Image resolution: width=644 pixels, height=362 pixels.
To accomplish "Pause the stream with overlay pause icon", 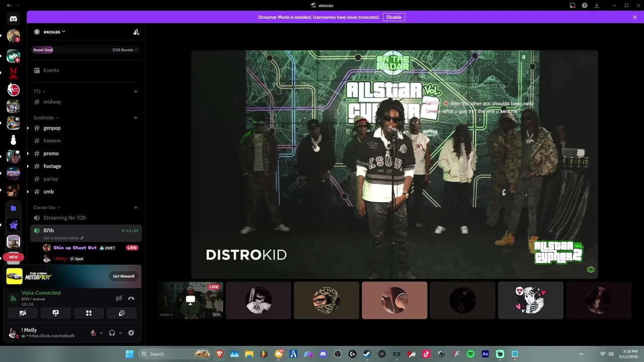I will click(x=524, y=57).
